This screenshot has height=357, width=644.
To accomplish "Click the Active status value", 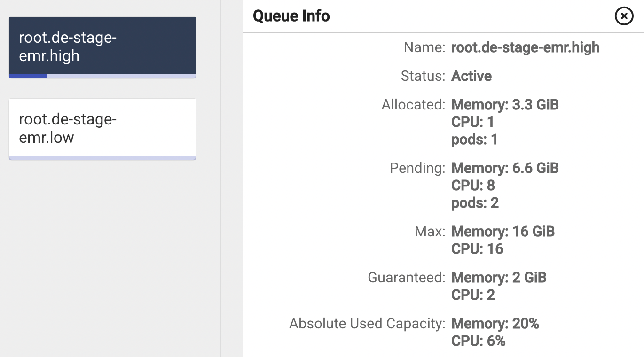I will [471, 76].
